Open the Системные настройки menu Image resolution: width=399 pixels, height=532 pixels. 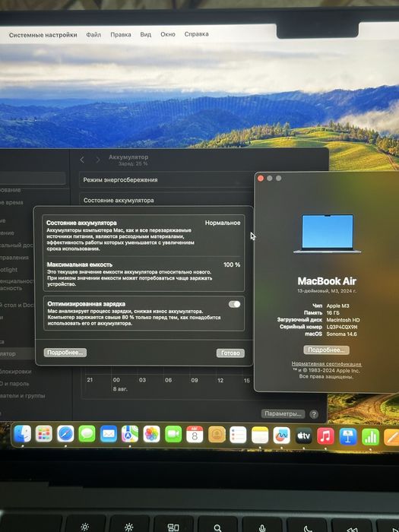click(x=43, y=35)
